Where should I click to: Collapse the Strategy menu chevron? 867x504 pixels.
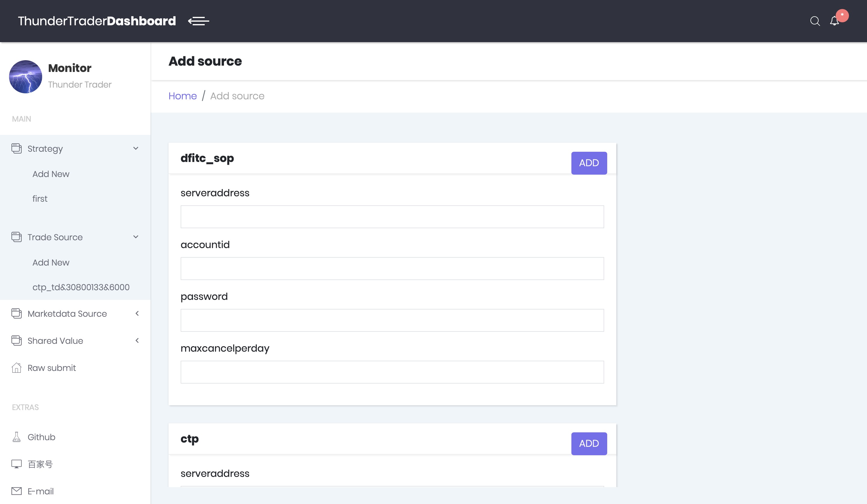coord(136,148)
